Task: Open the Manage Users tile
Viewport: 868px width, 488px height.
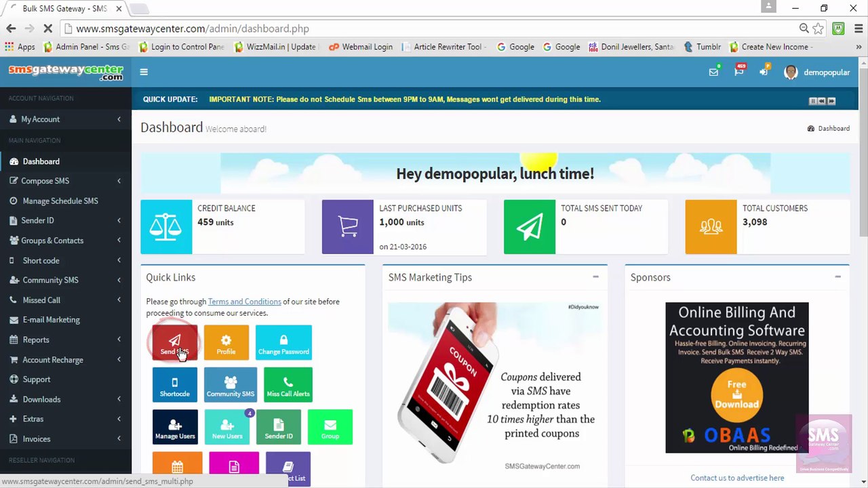Action: pos(175,427)
